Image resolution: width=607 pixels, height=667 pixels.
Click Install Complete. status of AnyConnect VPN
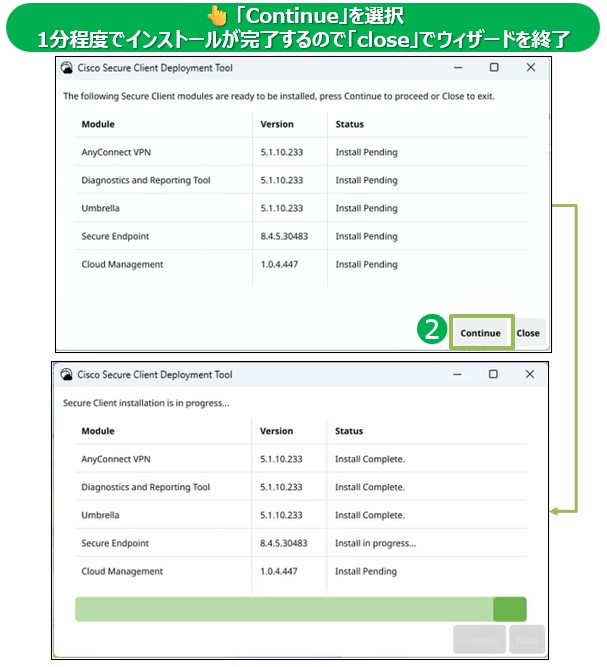tap(370, 459)
